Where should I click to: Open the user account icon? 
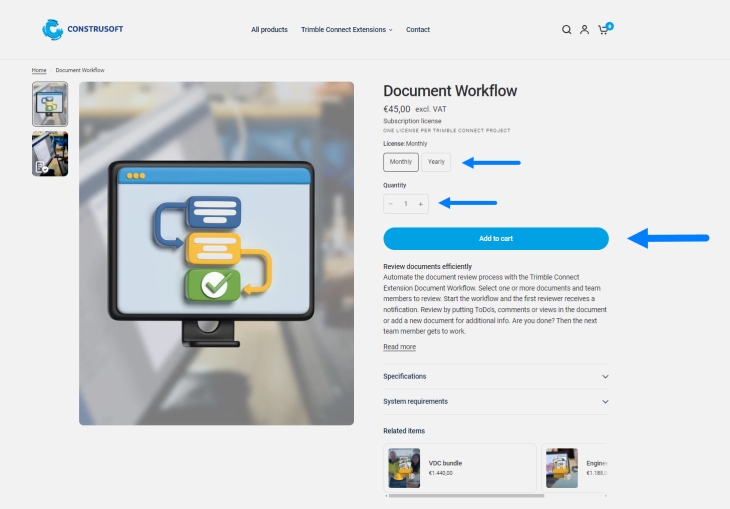[584, 30]
